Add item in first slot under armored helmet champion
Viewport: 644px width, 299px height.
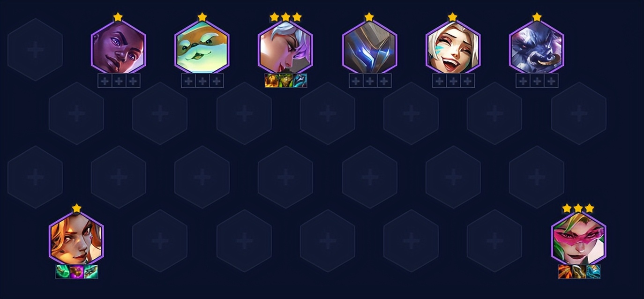[356, 81]
